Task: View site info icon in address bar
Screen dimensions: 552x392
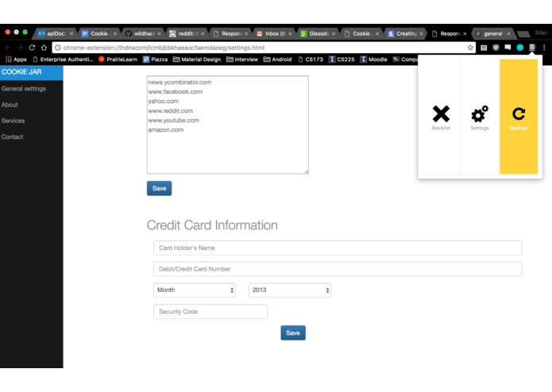Action: pos(58,48)
